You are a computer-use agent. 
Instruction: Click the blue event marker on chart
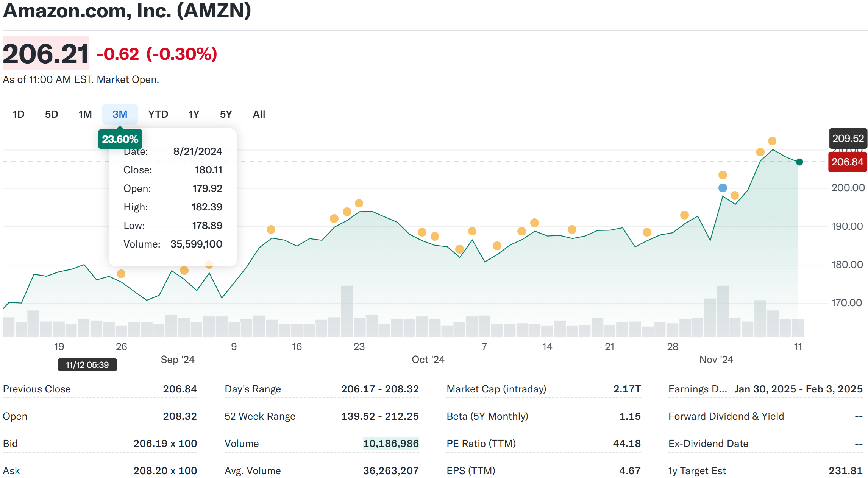point(723,188)
